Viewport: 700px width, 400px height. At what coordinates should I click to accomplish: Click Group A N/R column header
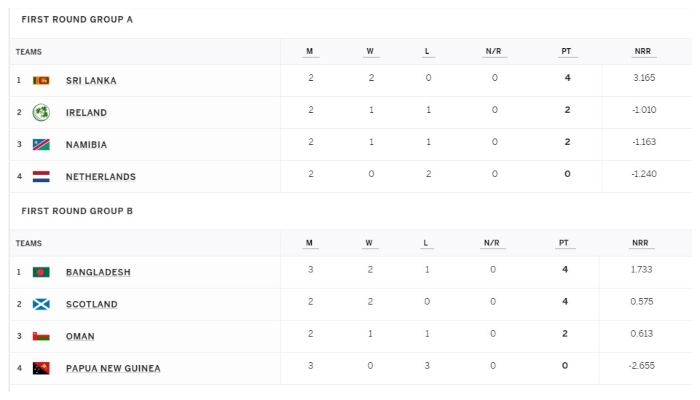pyautogui.click(x=493, y=51)
